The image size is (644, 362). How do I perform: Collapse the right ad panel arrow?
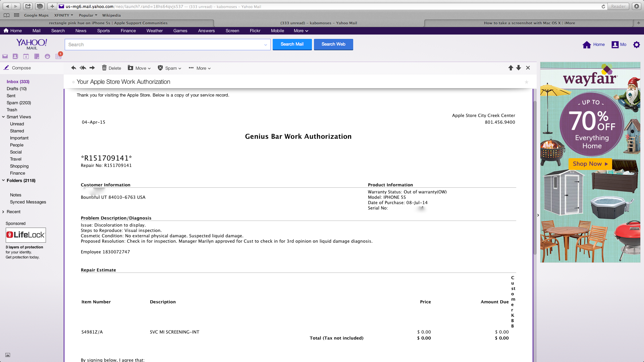pyautogui.click(x=538, y=215)
